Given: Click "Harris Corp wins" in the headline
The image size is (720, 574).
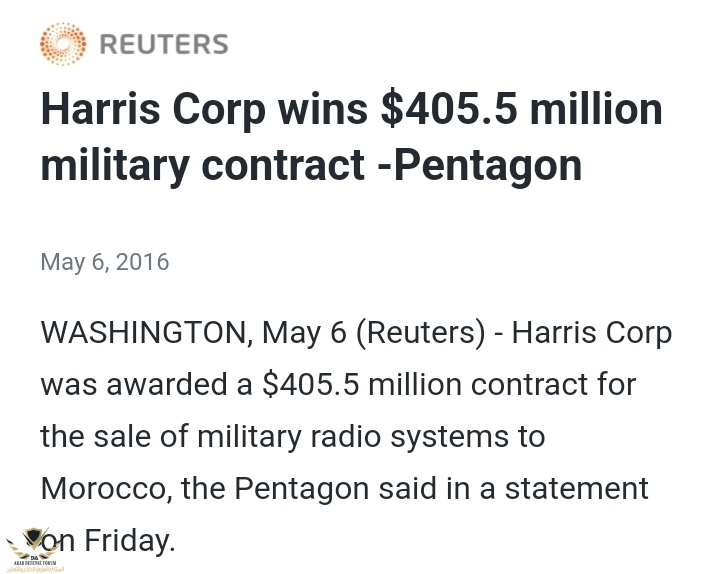Looking at the screenshot, I should coord(203,109).
